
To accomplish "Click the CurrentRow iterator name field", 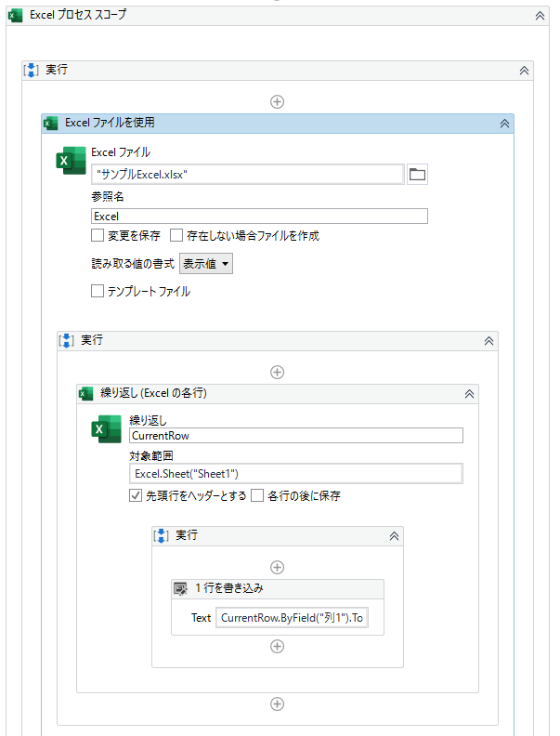I will (296, 436).
